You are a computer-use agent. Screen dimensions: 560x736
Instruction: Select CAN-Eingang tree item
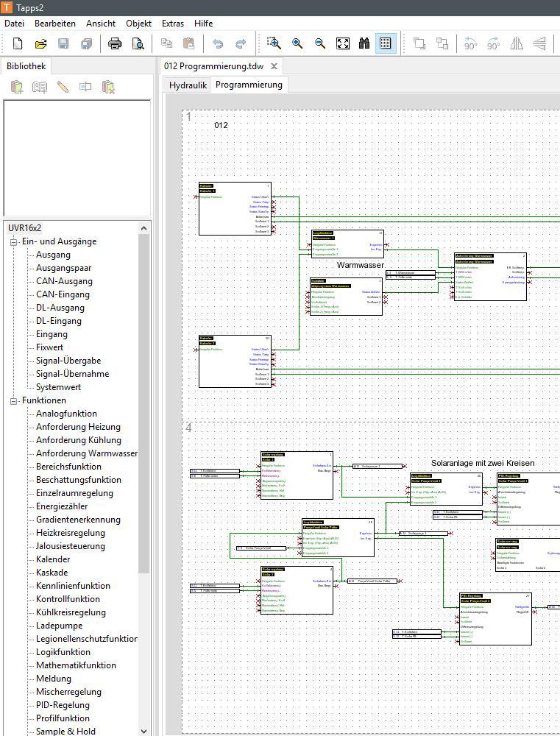[63, 294]
